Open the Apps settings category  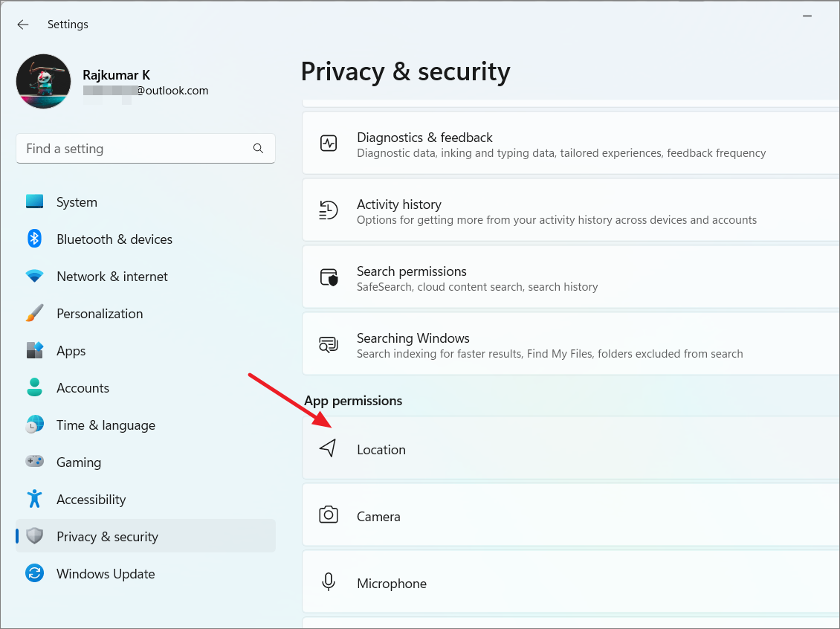pyautogui.click(x=146, y=350)
